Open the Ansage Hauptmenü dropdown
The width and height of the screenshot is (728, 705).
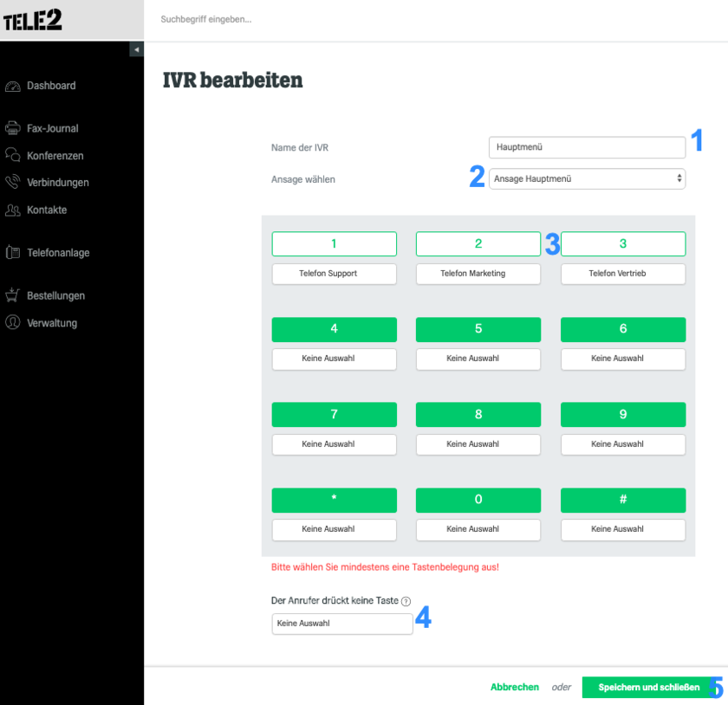[587, 178]
